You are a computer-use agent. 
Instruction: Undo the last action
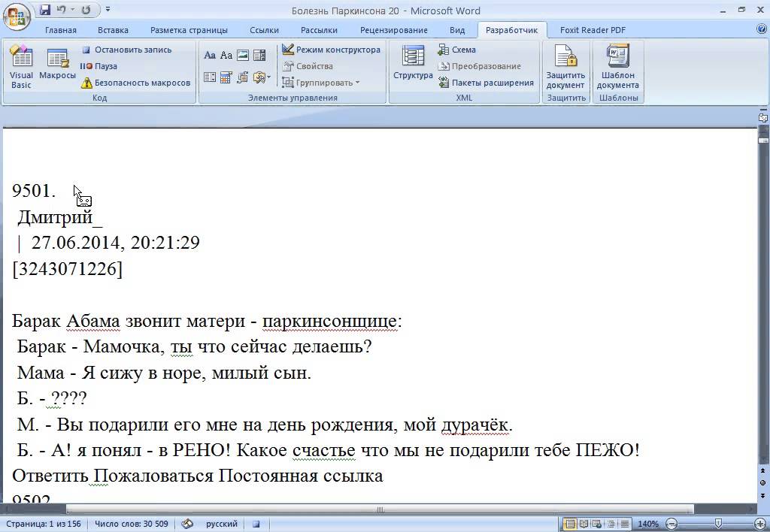tap(62, 9)
